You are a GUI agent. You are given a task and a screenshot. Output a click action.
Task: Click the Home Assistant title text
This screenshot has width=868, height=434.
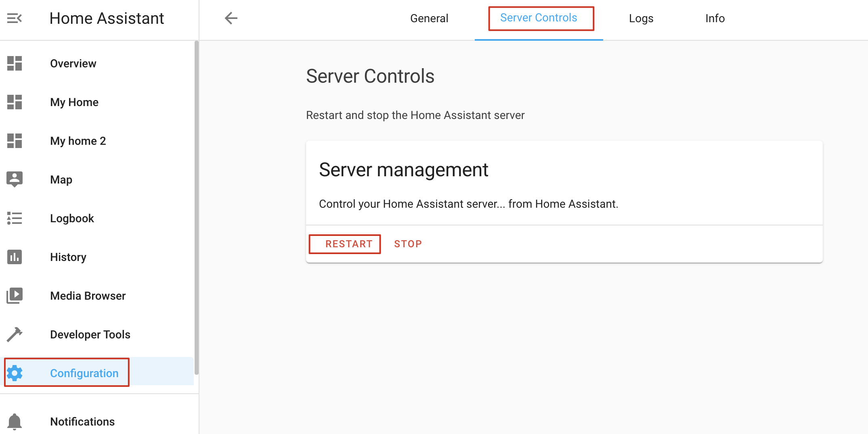point(107,19)
